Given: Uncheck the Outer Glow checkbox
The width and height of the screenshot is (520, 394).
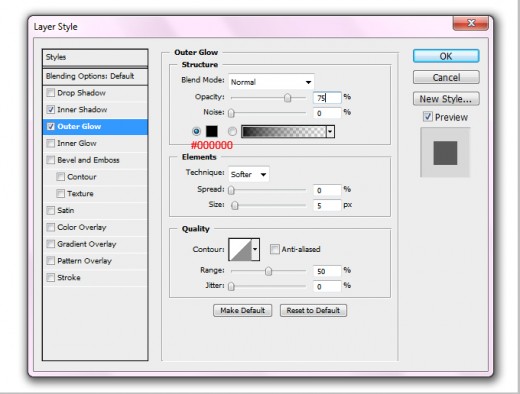Looking at the screenshot, I should 51,126.
